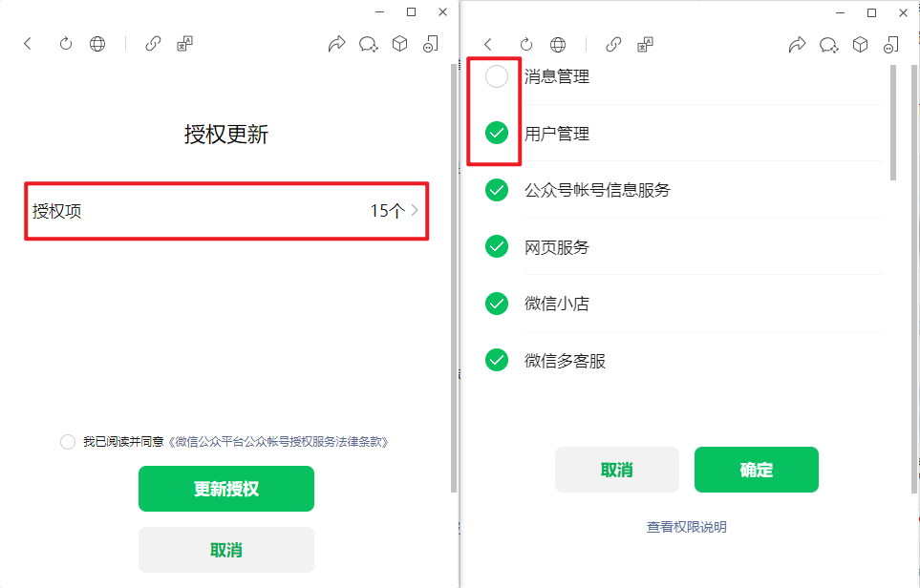Expand the 授权项 15个 row
This screenshot has height=588, width=920.
click(x=226, y=211)
